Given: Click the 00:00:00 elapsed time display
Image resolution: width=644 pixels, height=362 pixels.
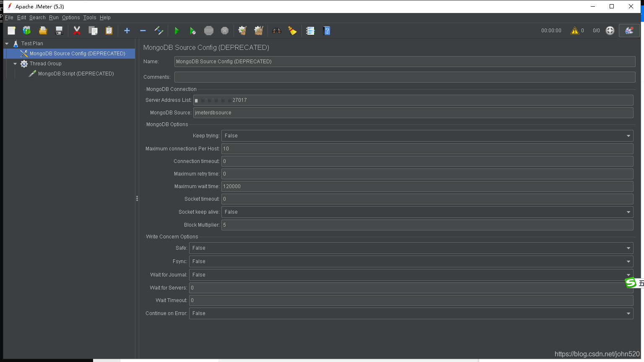Looking at the screenshot, I should 551,31.
